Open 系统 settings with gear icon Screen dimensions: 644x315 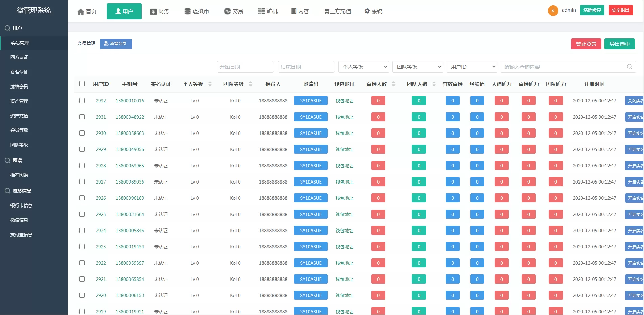click(x=373, y=11)
